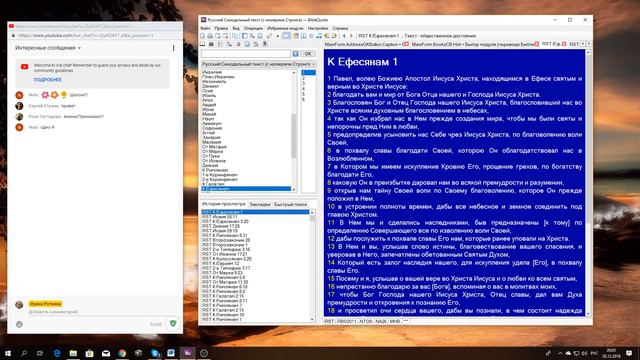The height and width of the screenshot is (360, 640).
Task: Select К Галатам in the book list
Action: [213, 184]
